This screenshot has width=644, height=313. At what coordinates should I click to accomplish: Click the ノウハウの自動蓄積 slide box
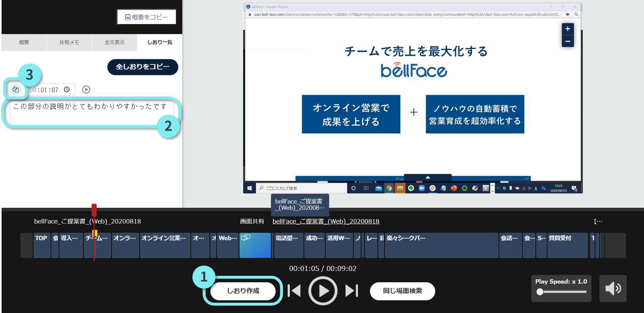coord(475,114)
